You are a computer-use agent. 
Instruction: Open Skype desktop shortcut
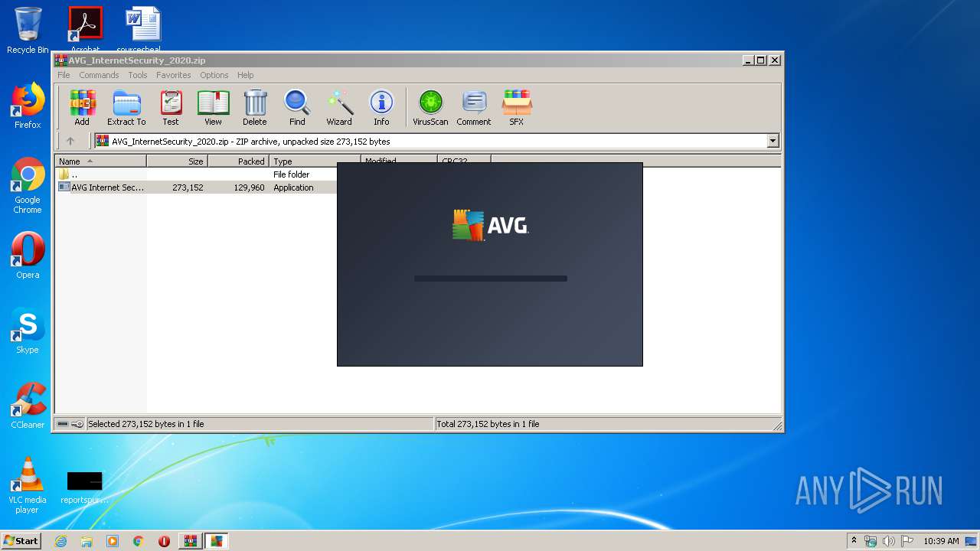coord(28,331)
